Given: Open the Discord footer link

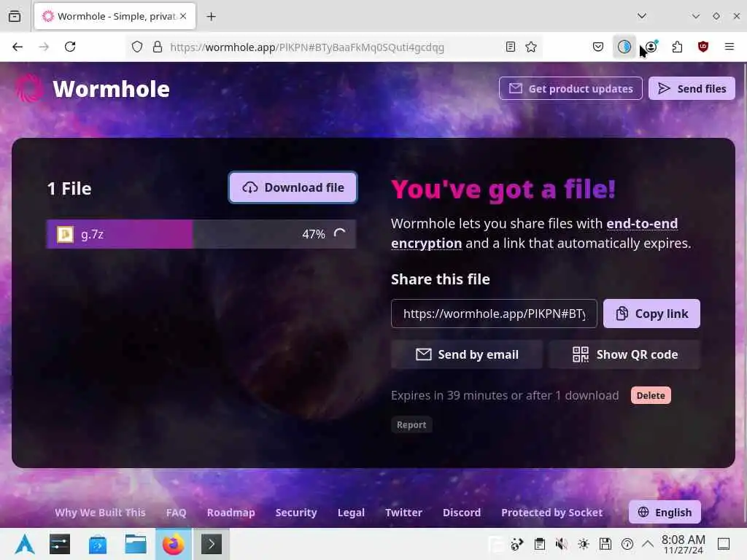Looking at the screenshot, I should point(462,513).
